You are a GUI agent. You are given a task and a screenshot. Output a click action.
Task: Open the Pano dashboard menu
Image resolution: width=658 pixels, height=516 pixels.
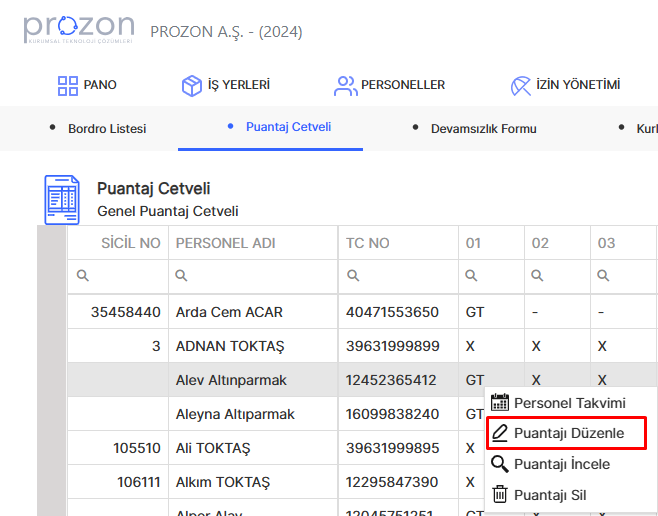[87, 85]
